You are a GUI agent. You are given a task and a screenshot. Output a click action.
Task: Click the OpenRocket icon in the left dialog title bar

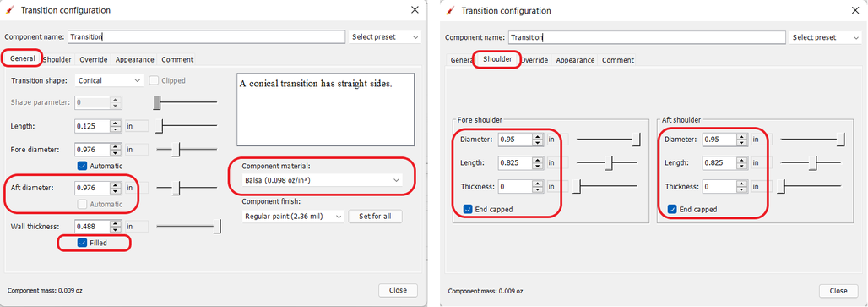pos(9,10)
